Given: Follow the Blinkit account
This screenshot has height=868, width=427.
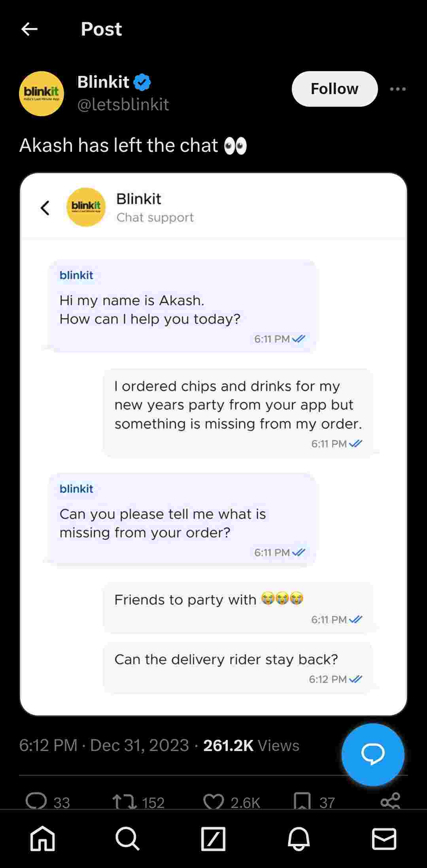Looking at the screenshot, I should point(334,89).
